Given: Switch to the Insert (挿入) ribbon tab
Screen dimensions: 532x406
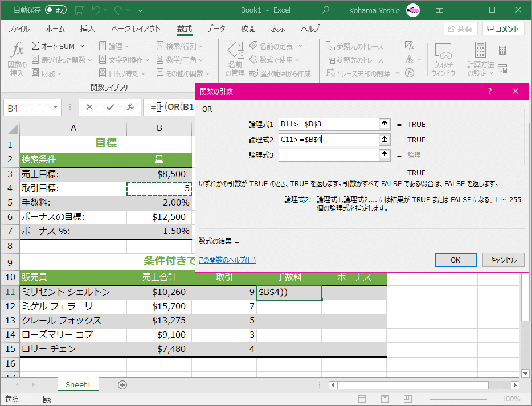Looking at the screenshot, I should coord(87,29).
